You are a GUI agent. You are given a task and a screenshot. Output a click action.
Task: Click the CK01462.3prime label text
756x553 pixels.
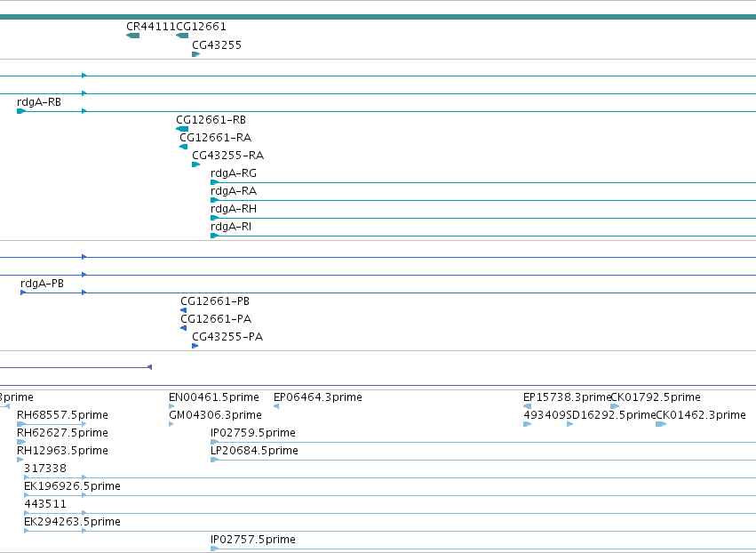point(701,415)
